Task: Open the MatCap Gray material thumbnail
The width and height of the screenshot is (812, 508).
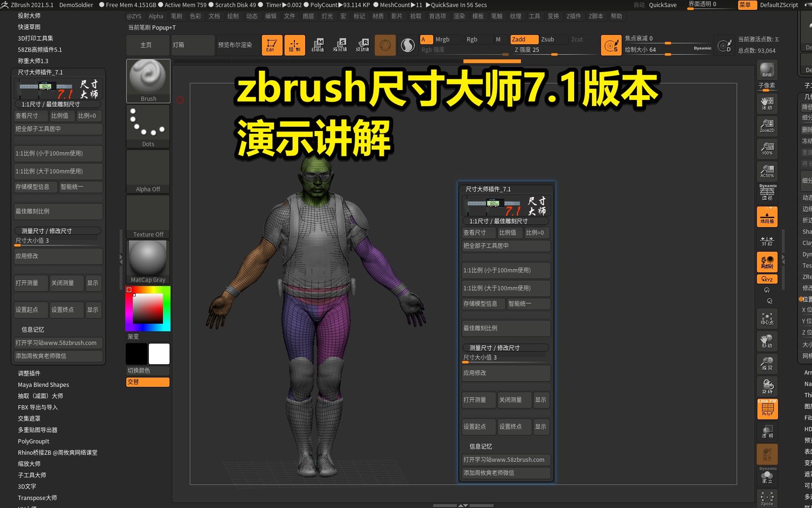Action: click(148, 262)
